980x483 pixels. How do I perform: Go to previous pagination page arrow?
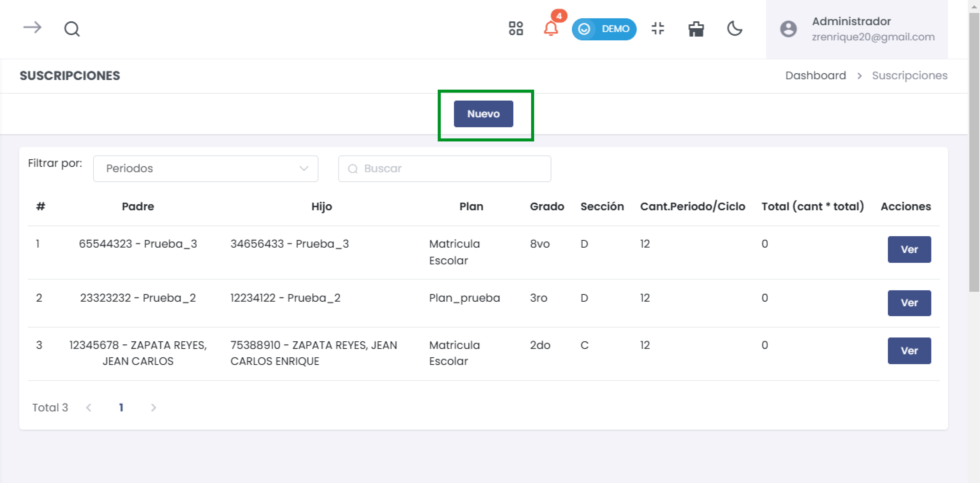(89, 408)
